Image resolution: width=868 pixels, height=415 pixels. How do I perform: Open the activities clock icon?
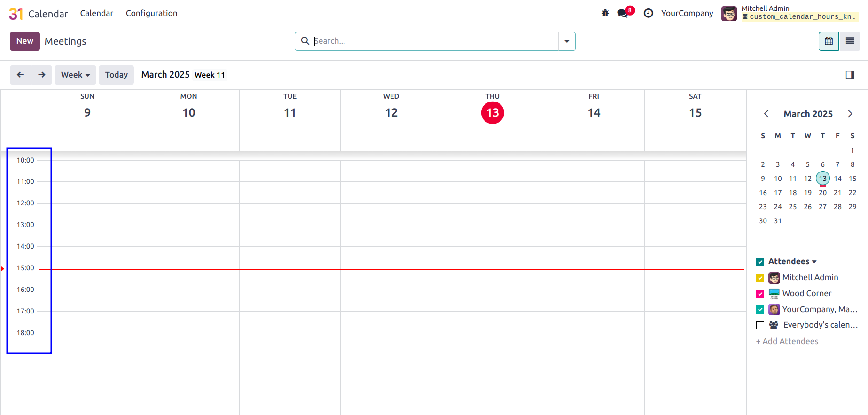pos(648,13)
